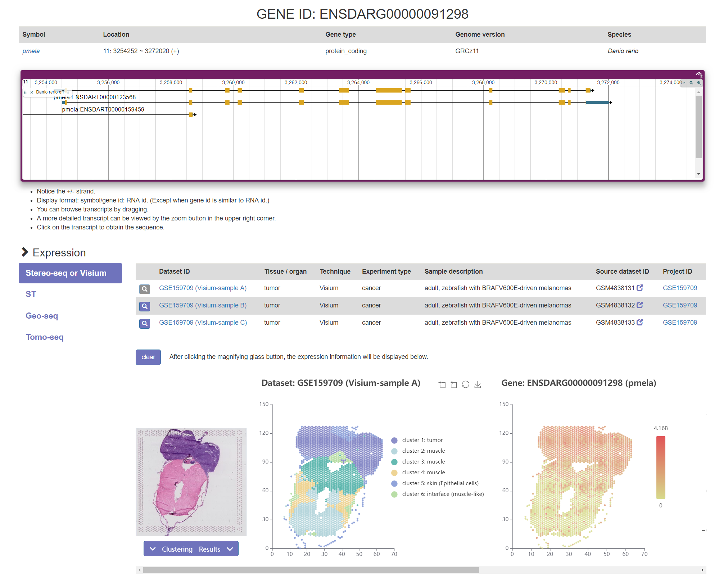This screenshot has height=575, width=728.
Task: Expand the Clustering Results dropdown
Action: coord(191,549)
